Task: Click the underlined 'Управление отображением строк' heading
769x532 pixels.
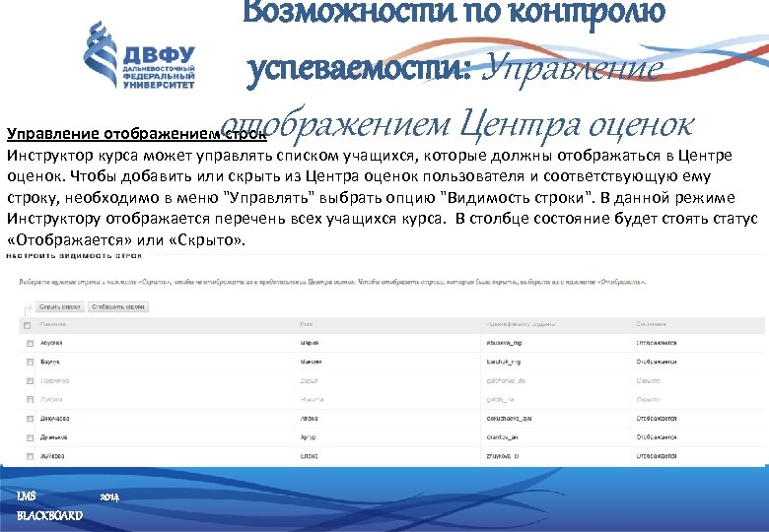Action: pos(137,134)
